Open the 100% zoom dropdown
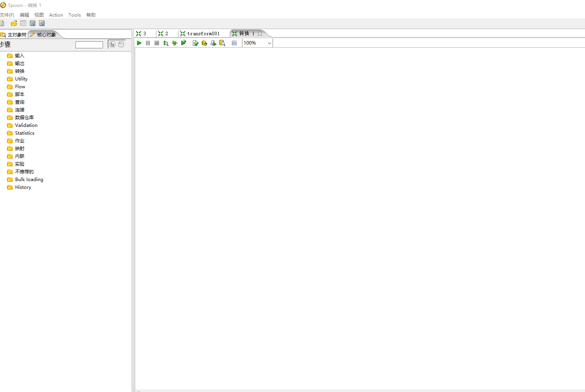 tap(257, 43)
